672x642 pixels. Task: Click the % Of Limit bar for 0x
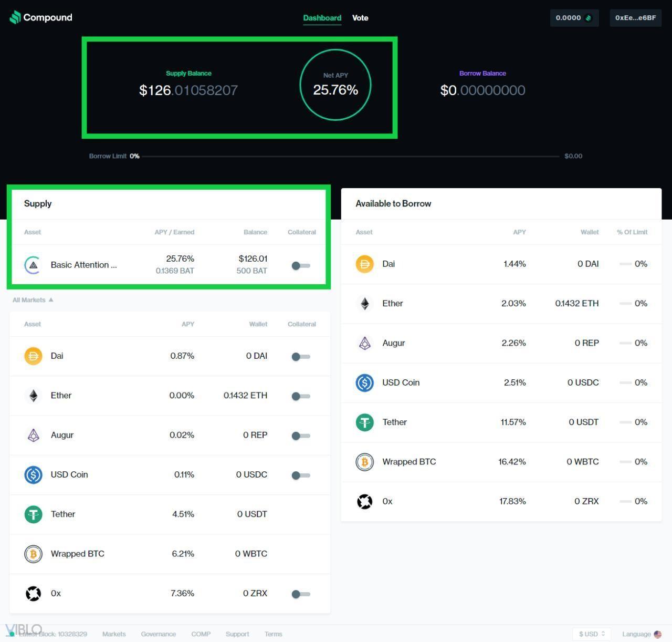coord(625,501)
